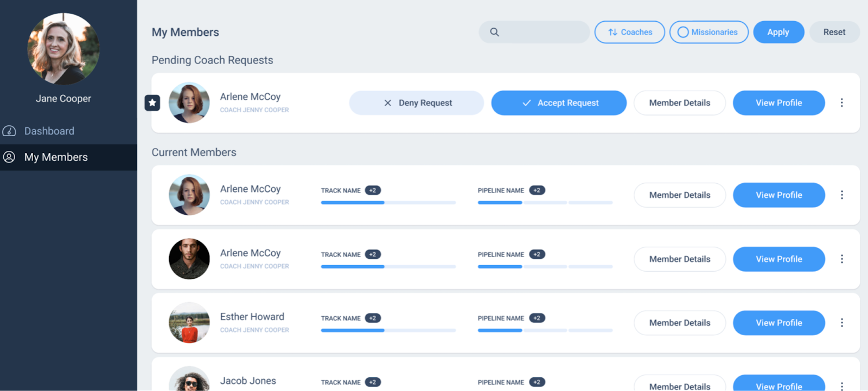
Task: View Profile in the bearded man's row
Action: coord(779,259)
